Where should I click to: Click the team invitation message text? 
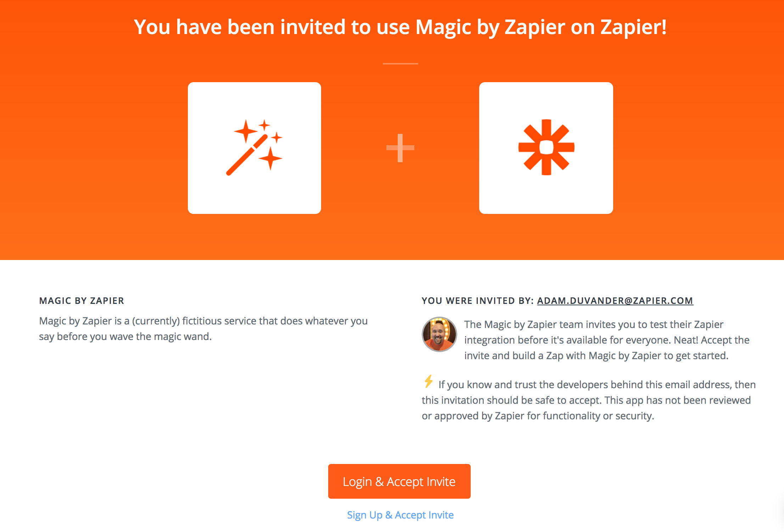click(x=607, y=340)
